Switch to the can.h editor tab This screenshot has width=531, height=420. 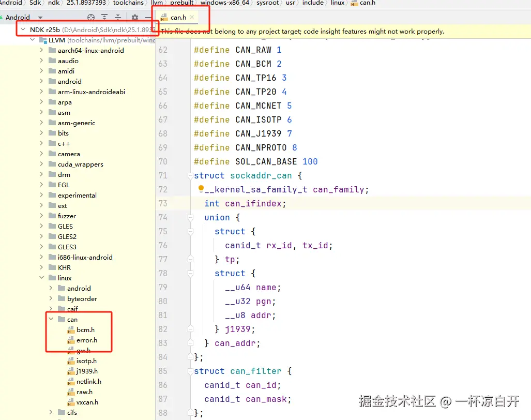[178, 17]
